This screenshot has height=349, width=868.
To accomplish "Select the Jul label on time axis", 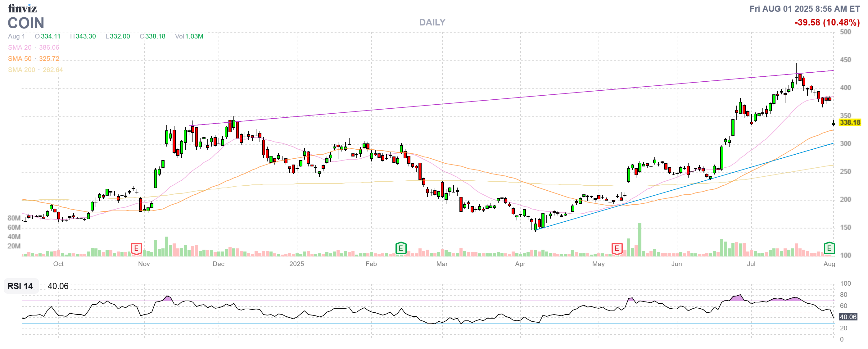I will click(751, 264).
